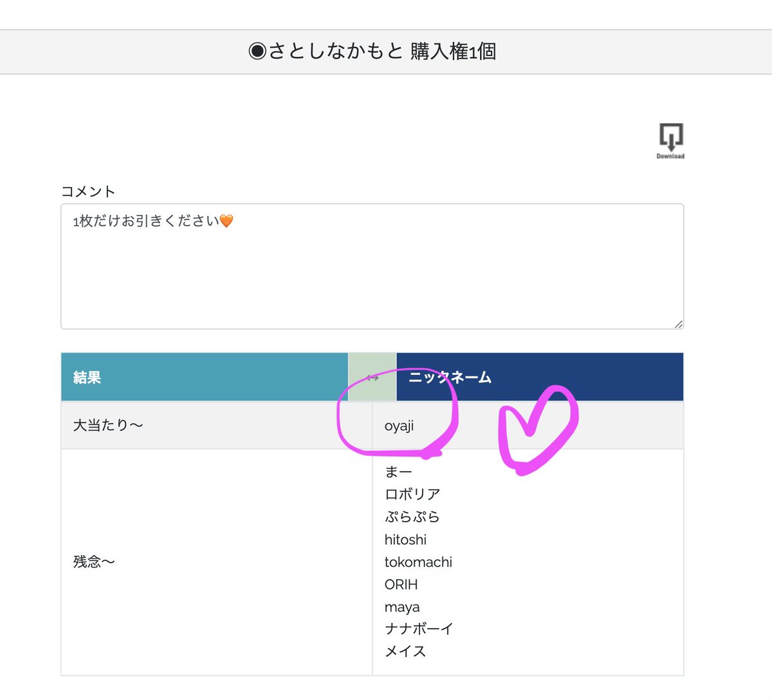Click the nickname tokomachi
772x700 pixels.
(418, 562)
